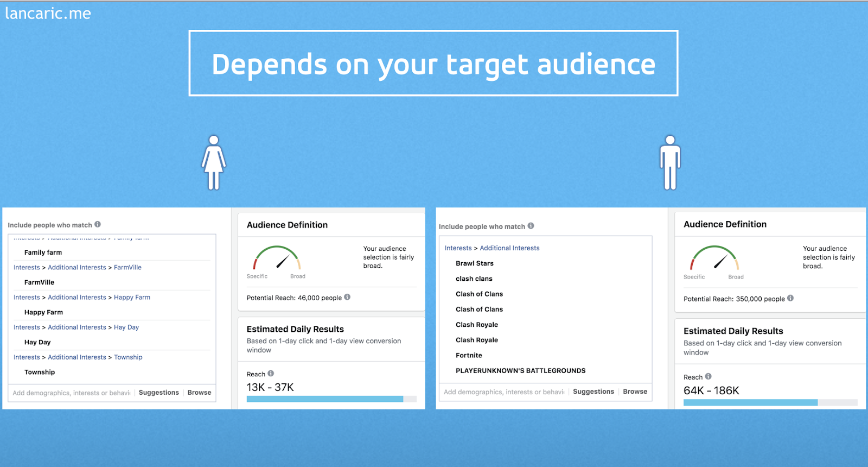Focus the add-demographics field under the Fortnite list

[504, 392]
